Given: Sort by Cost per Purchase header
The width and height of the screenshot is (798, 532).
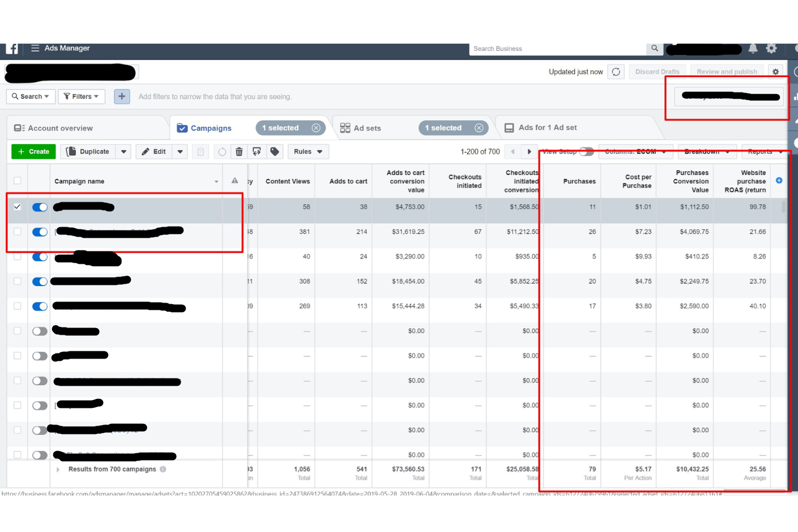Looking at the screenshot, I should (x=637, y=181).
